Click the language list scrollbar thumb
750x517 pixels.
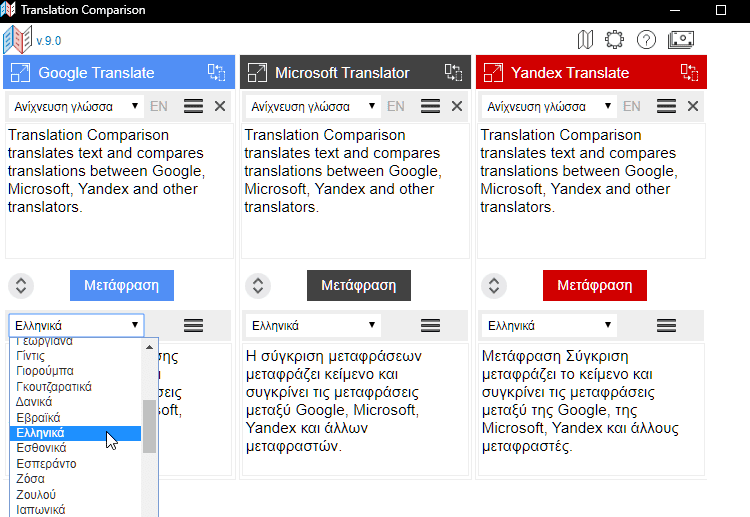pyautogui.click(x=149, y=426)
